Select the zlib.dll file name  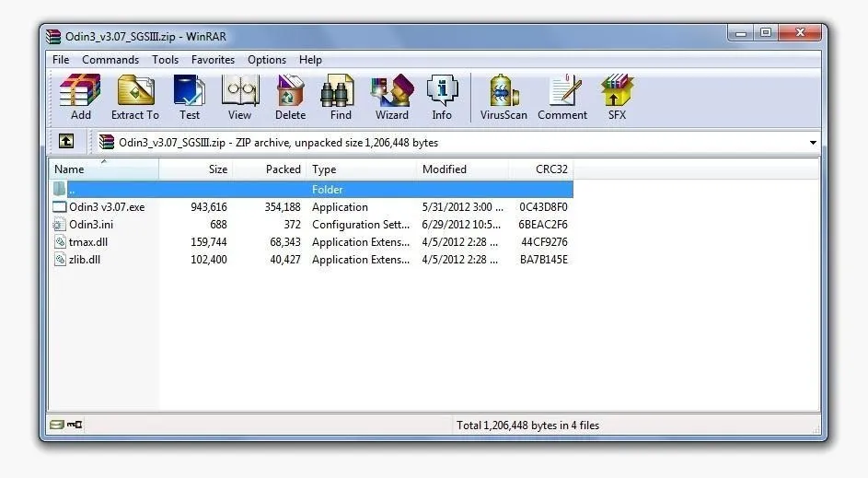[x=85, y=259]
